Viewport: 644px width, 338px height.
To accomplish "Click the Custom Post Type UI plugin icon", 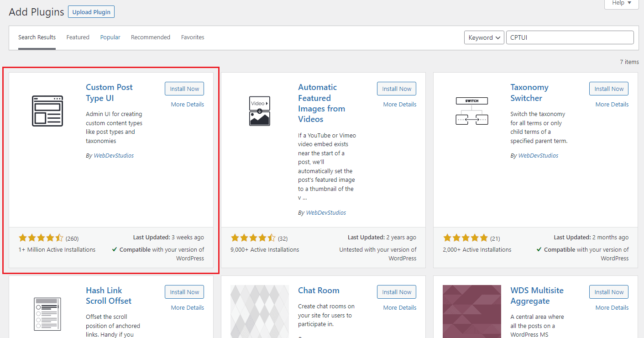I will [47, 111].
